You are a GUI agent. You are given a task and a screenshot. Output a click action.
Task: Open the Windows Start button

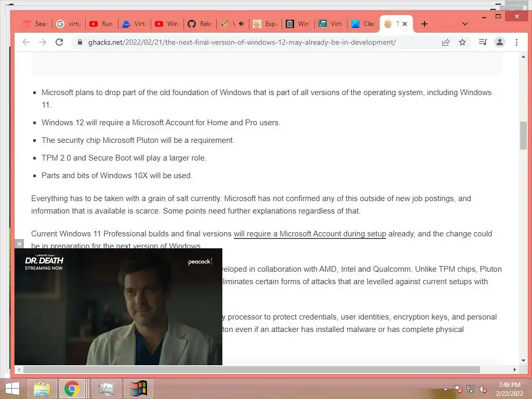[x=12, y=389]
